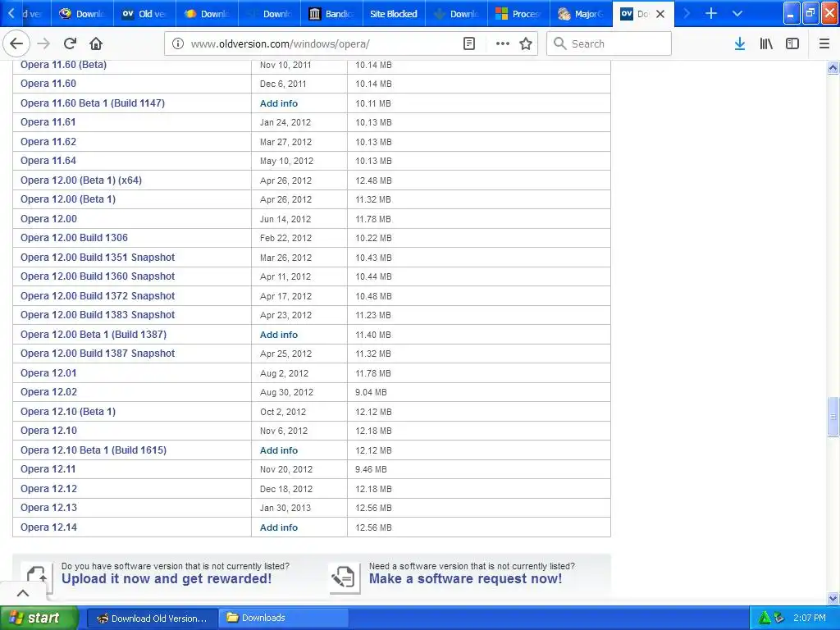
Task: Switch to the MajorGeeks tab
Action: (581, 14)
